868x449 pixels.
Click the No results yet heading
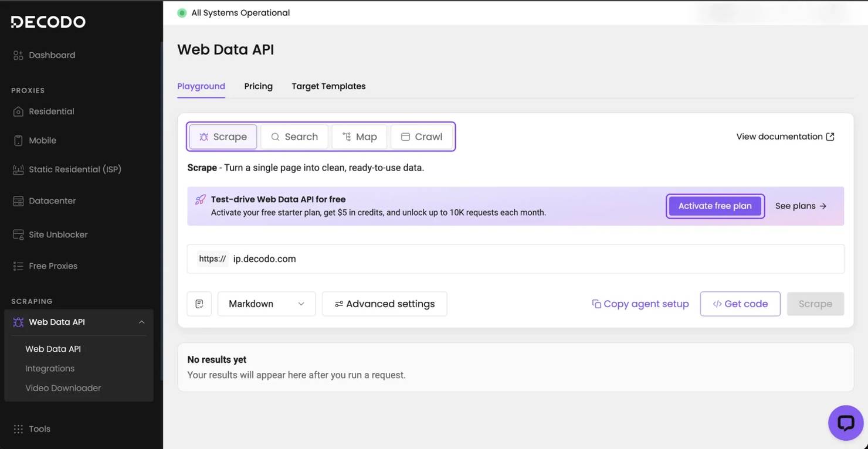[x=217, y=360]
